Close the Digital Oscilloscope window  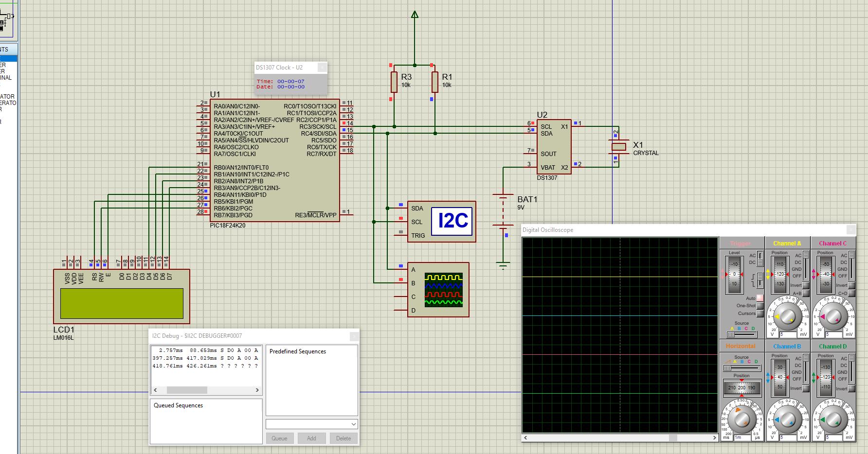tap(851, 230)
